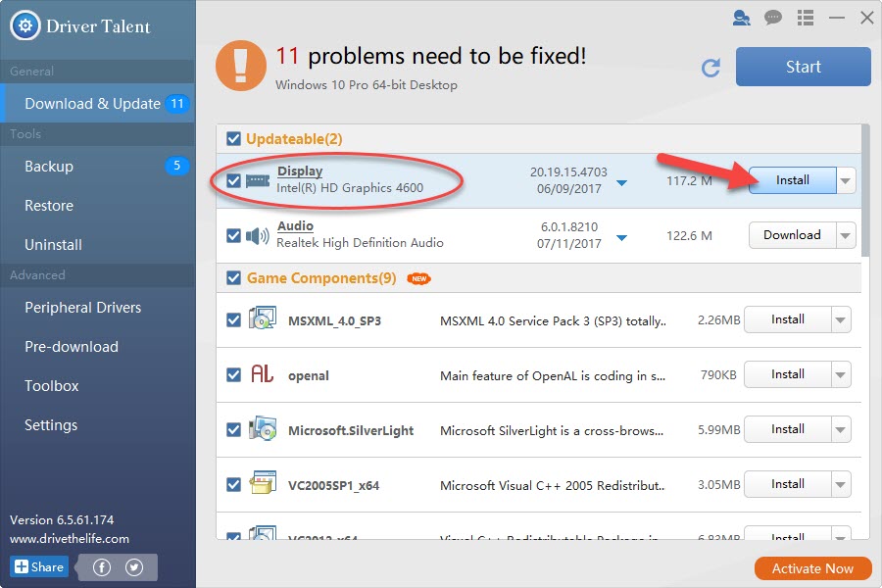The image size is (882, 588).
Task: Click the Display graphics card icon
Action: 258,180
